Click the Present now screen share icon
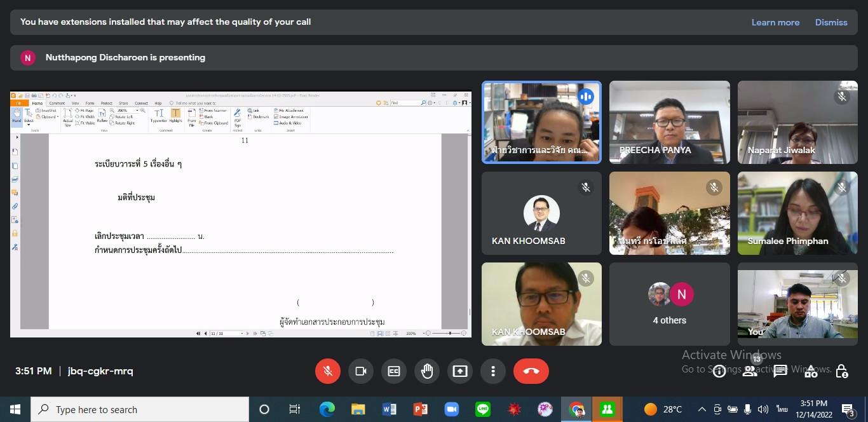Screen dimensions: 868x422 coord(459,371)
